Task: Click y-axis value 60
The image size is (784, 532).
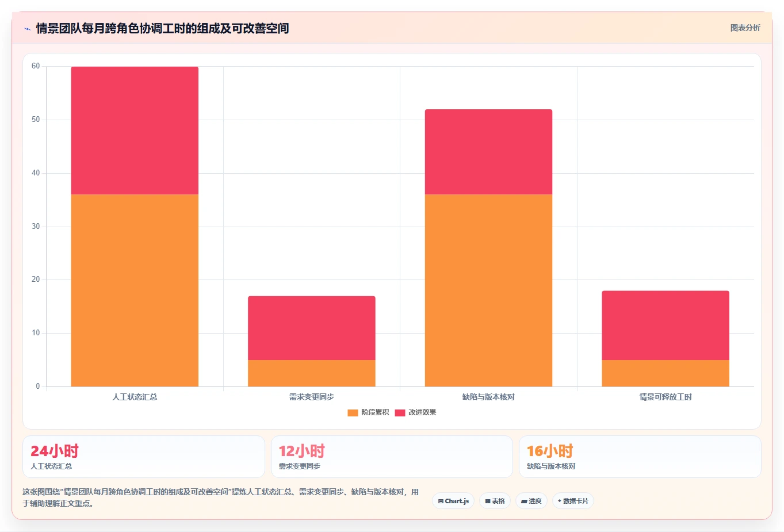Action: [x=36, y=66]
